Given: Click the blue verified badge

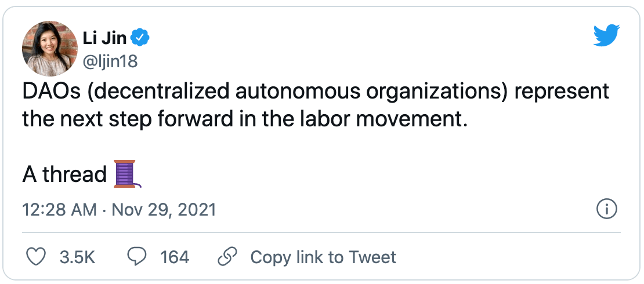Looking at the screenshot, I should [x=141, y=38].
